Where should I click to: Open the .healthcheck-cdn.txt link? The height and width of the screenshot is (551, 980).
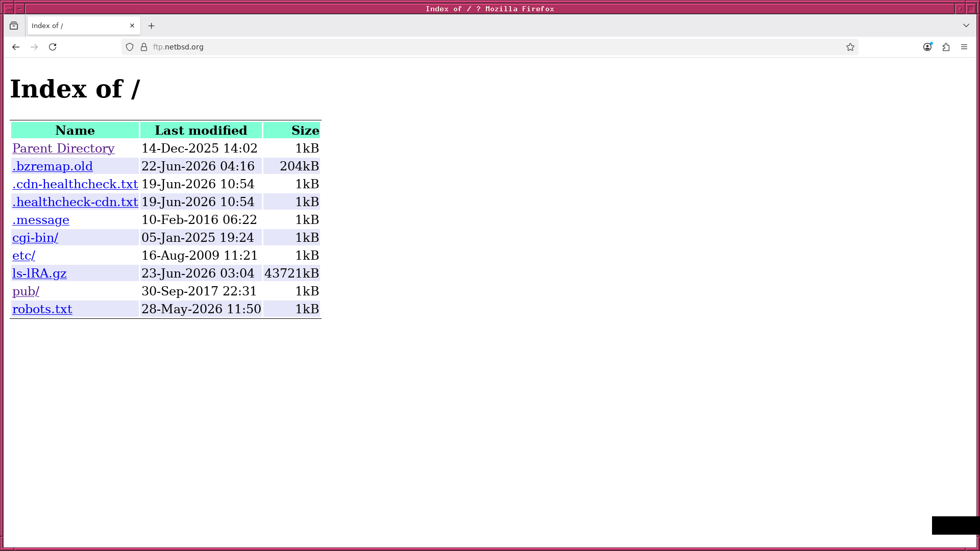(75, 202)
